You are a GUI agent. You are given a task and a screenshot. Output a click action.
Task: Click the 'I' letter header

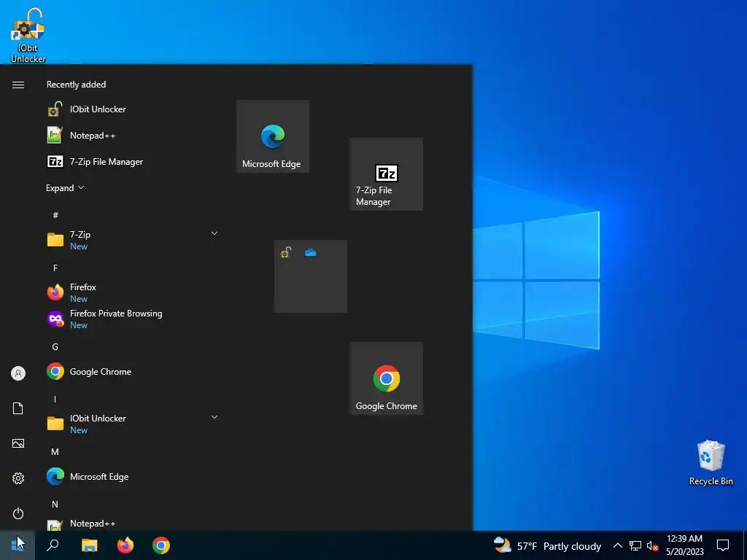(x=55, y=399)
